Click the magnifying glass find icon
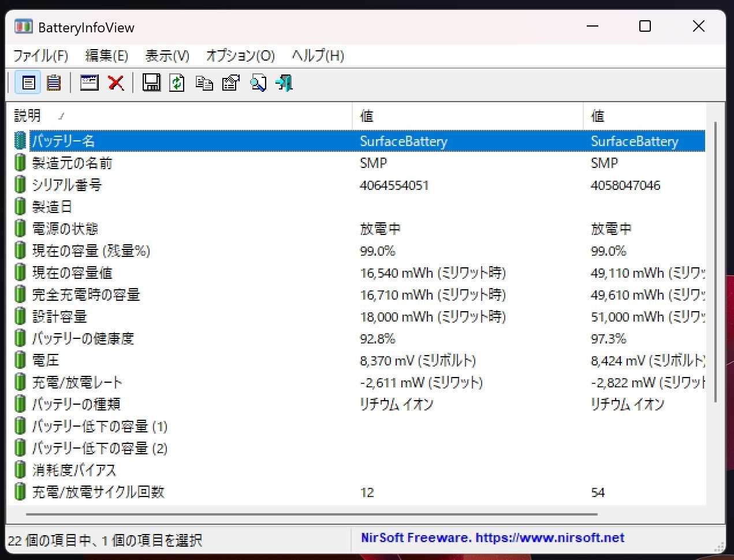The width and height of the screenshot is (734, 560). click(258, 83)
